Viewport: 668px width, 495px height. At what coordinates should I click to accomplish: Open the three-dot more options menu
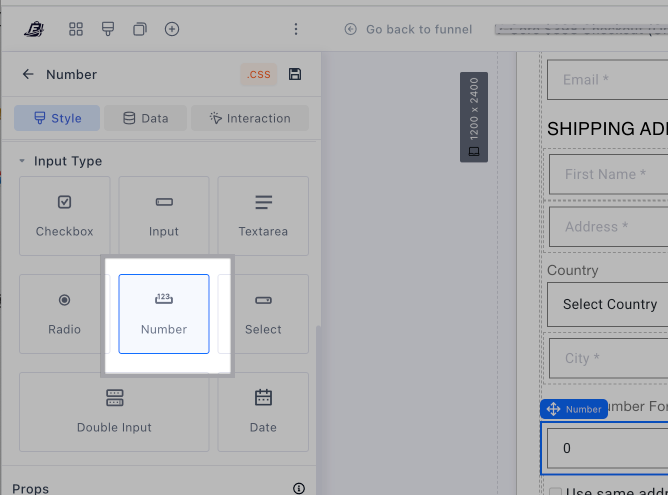[296, 29]
